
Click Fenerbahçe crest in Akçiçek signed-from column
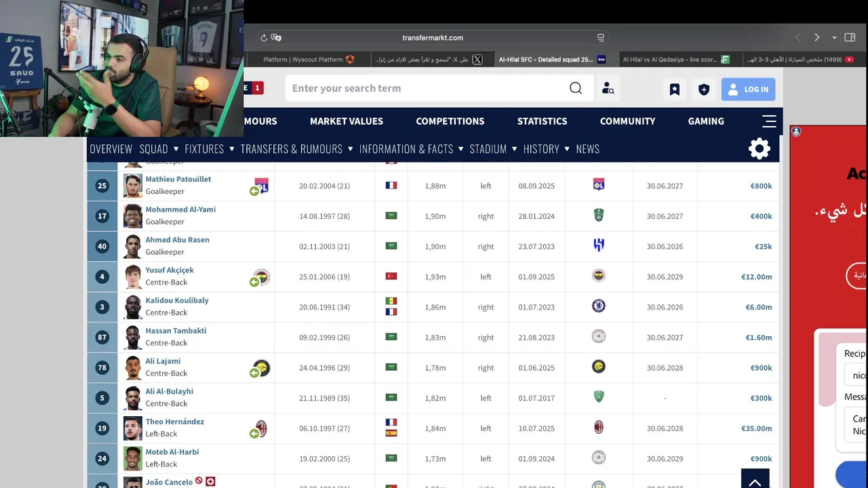pos(598,276)
